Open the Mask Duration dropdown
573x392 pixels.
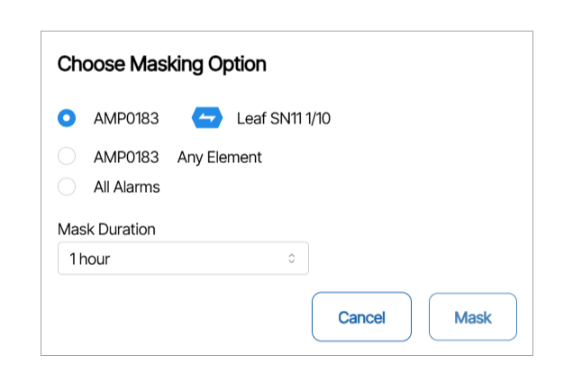183,259
